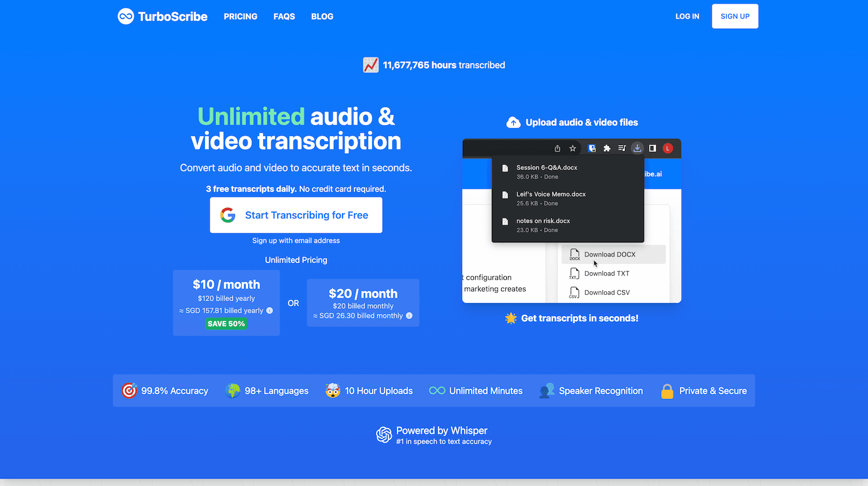868x486 pixels.
Task: Select the $10 / month yearly plan card
Action: [x=226, y=303]
